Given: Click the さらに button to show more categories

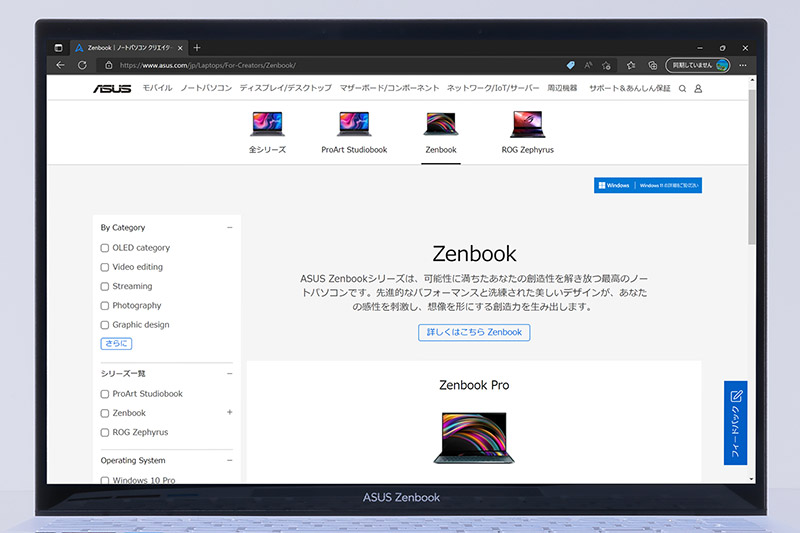Looking at the screenshot, I should pos(116,344).
